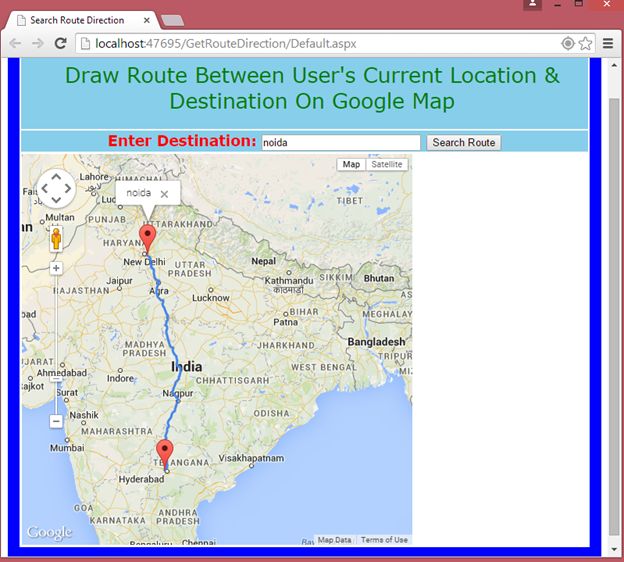
Task: Click the Jaipur city label
Action: 119,281
